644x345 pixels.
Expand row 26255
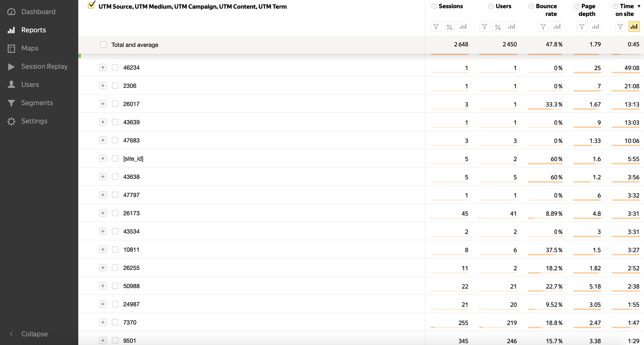pos(103,268)
